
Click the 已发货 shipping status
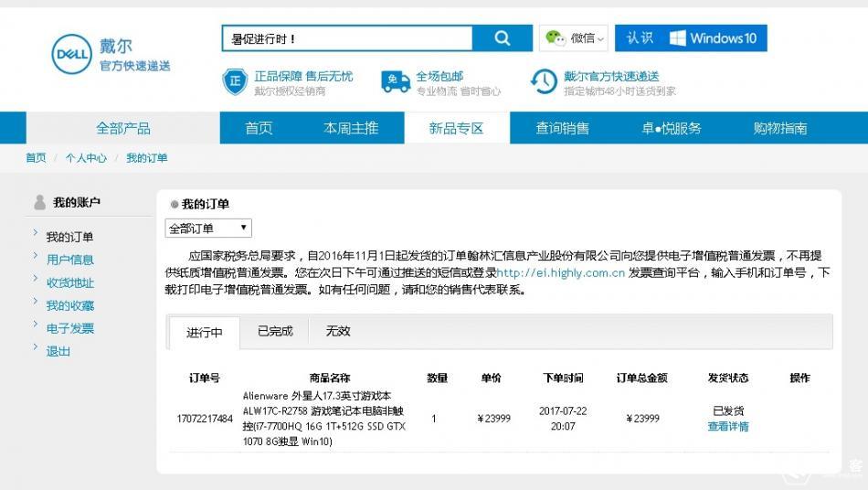coord(728,410)
